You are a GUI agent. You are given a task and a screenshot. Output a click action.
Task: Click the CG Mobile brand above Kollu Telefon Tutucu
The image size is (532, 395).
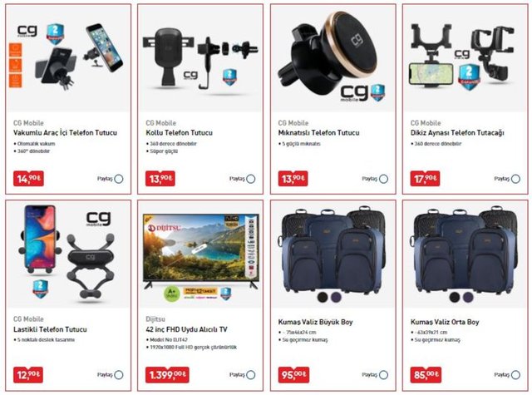[x=160, y=123]
